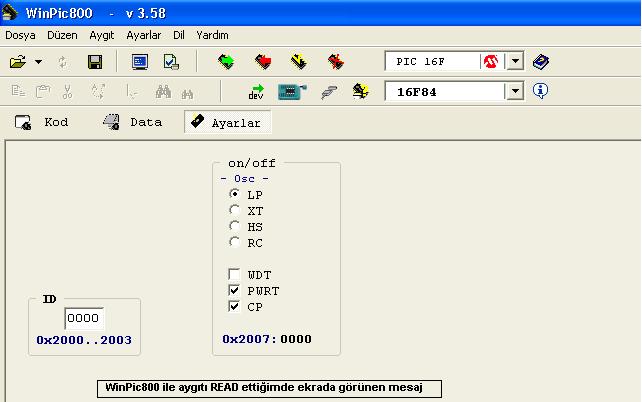Enable the WDT checkbox
Screen dimensions: 642x402
tap(235, 275)
